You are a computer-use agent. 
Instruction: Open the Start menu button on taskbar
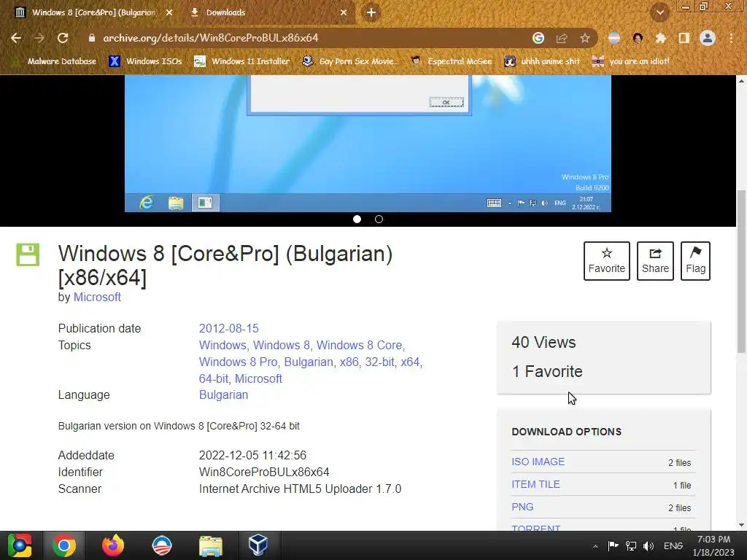(x=20, y=545)
